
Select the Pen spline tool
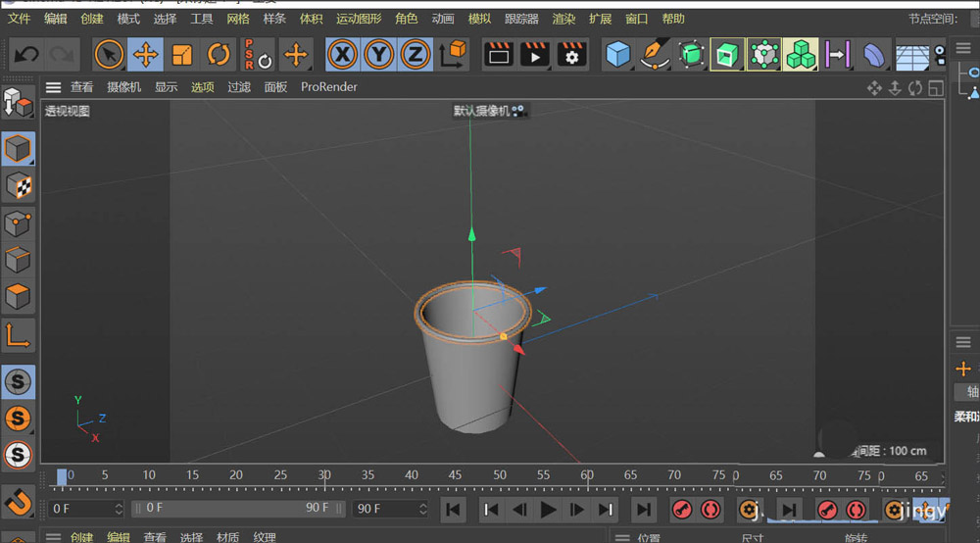coord(654,54)
